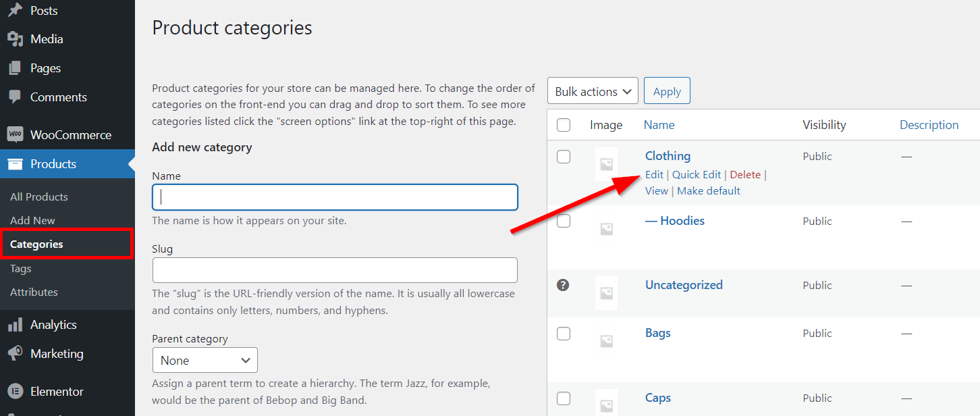Click the help question mark near Uncategorized

pyautogui.click(x=564, y=285)
